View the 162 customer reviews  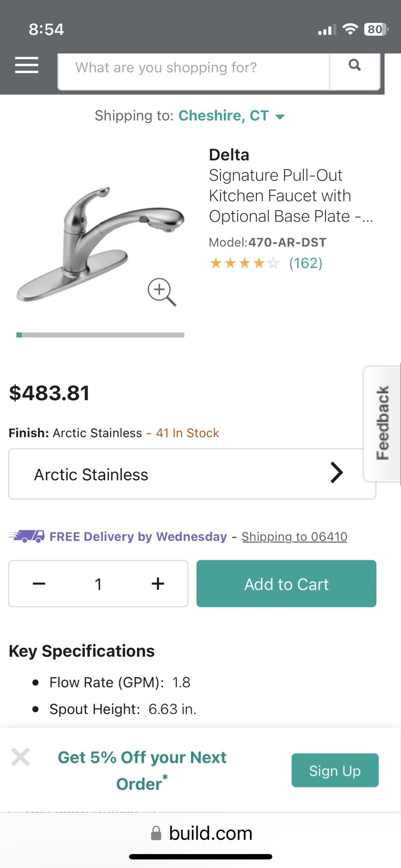pos(306,263)
